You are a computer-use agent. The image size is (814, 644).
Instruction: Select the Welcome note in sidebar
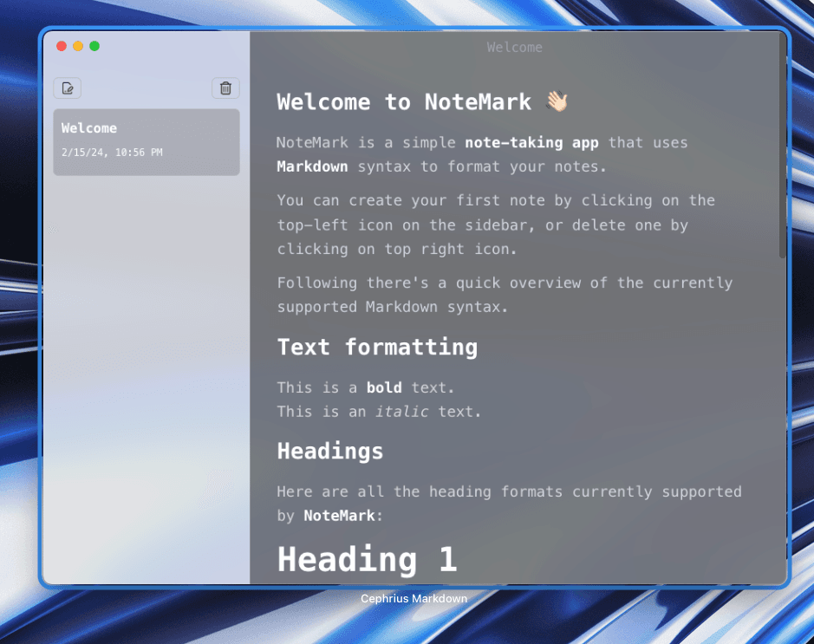147,142
